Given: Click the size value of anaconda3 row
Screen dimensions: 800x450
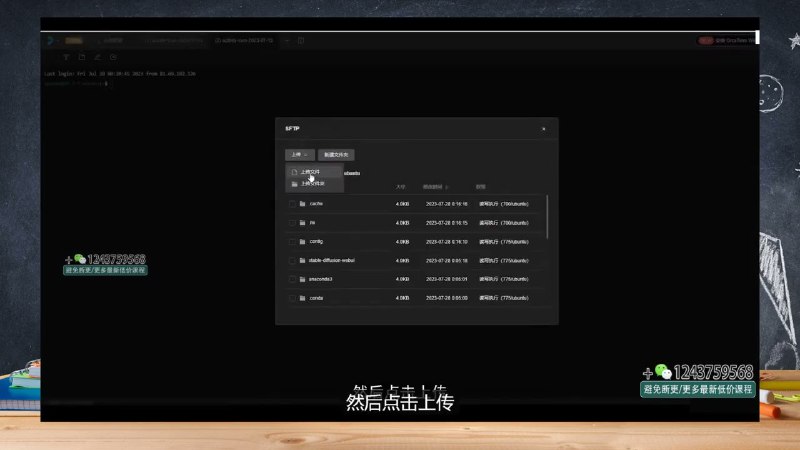Looking at the screenshot, I should 403,280.
